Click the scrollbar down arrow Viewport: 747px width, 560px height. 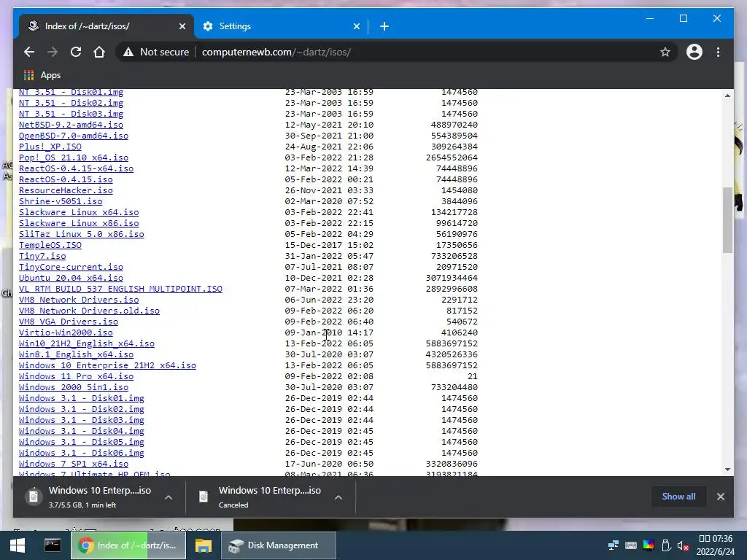tap(727, 470)
